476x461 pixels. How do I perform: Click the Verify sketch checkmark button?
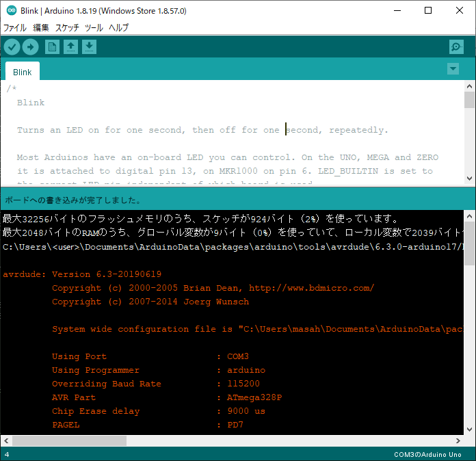tap(12, 47)
